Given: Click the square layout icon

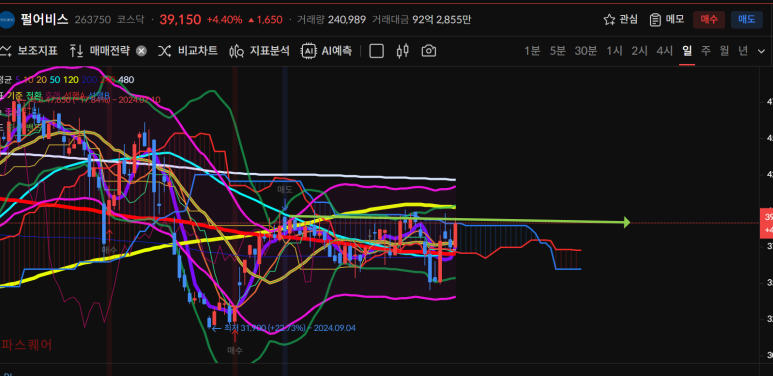Looking at the screenshot, I should pyautogui.click(x=377, y=51).
